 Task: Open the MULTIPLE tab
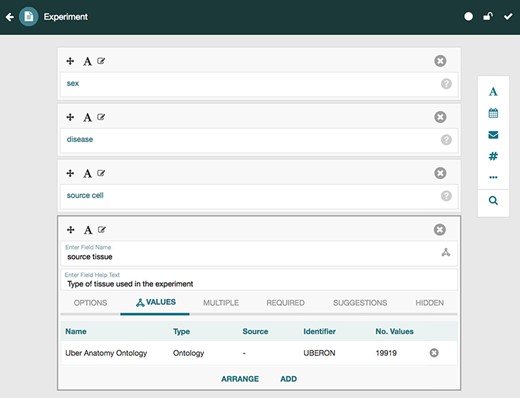pyautogui.click(x=221, y=303)
